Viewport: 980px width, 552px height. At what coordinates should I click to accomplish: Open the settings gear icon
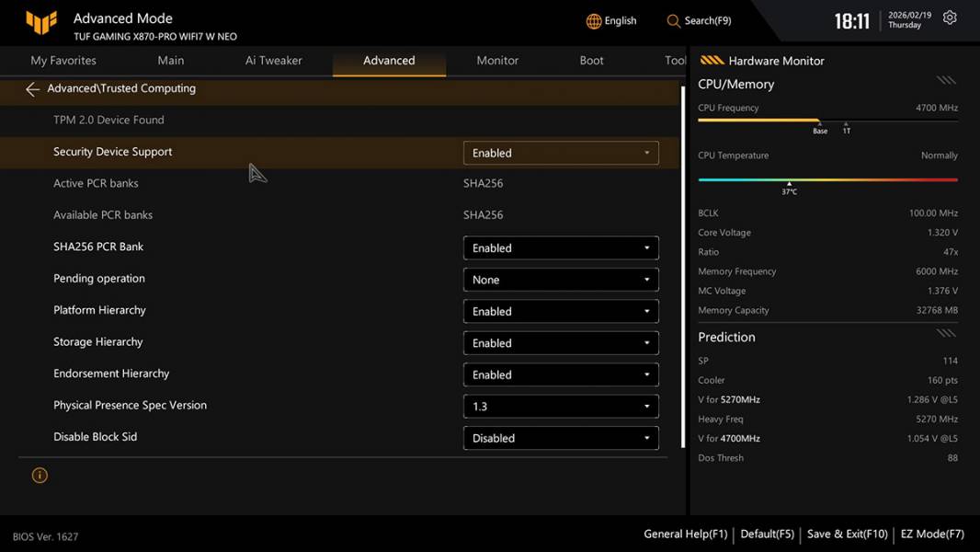coord(950,18)
